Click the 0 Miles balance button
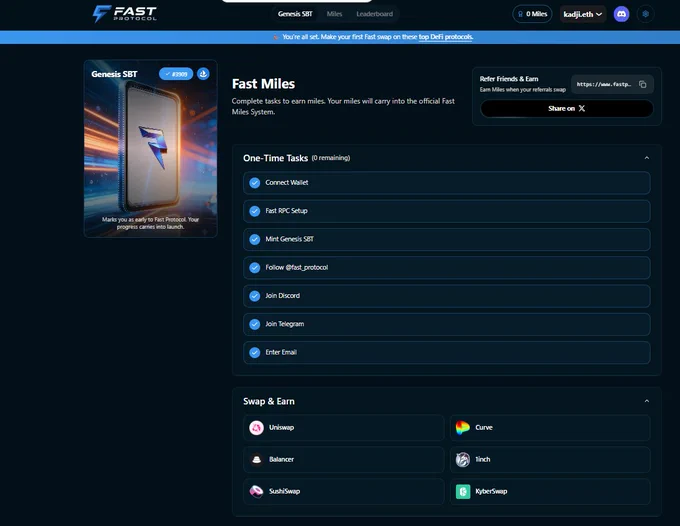The image size is (680, 526). (x=532, y=14)
